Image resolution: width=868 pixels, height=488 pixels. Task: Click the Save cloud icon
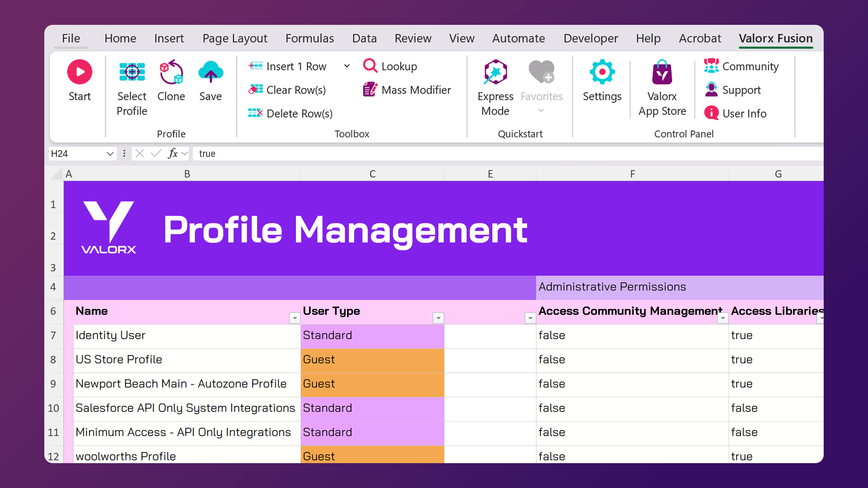[211, 72]
